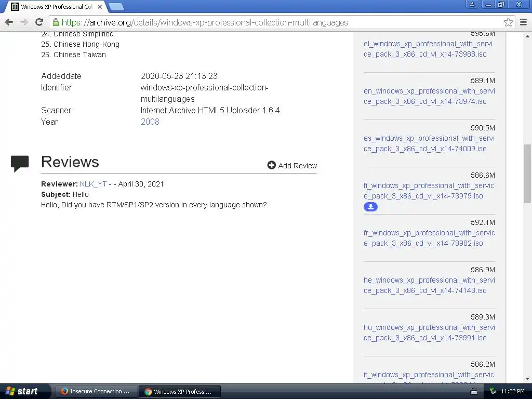Click the 11:32 PM clock

513,392
